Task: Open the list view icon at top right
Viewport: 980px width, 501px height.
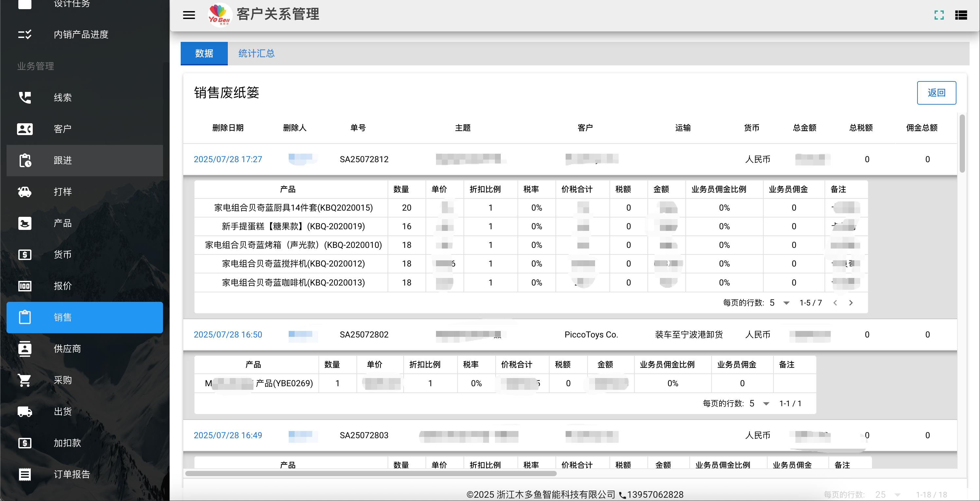Action: point(961,15)
